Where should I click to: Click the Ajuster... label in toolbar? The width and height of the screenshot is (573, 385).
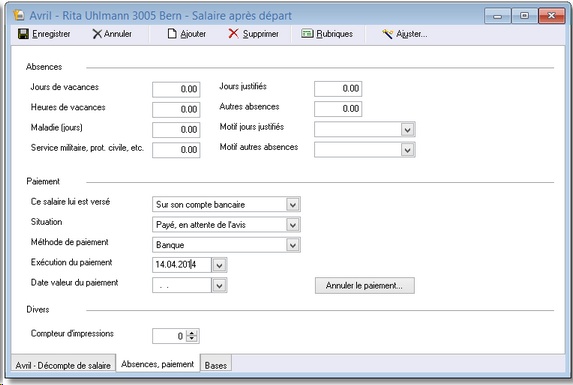point(412,34)
